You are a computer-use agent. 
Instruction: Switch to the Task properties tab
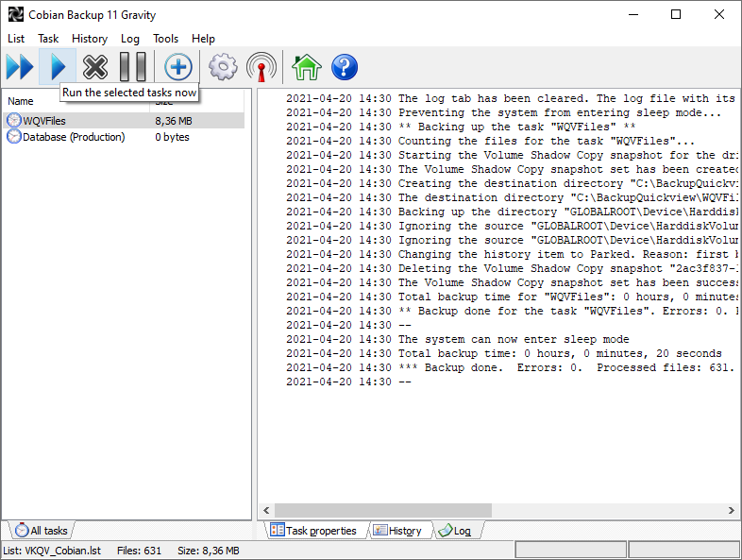(x=313, y=531)
